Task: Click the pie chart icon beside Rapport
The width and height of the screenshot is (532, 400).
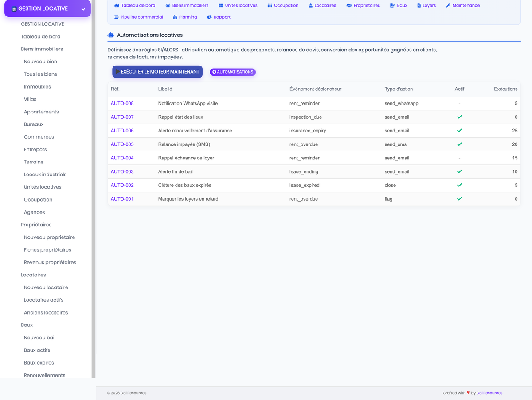Action: click(209, 17)
